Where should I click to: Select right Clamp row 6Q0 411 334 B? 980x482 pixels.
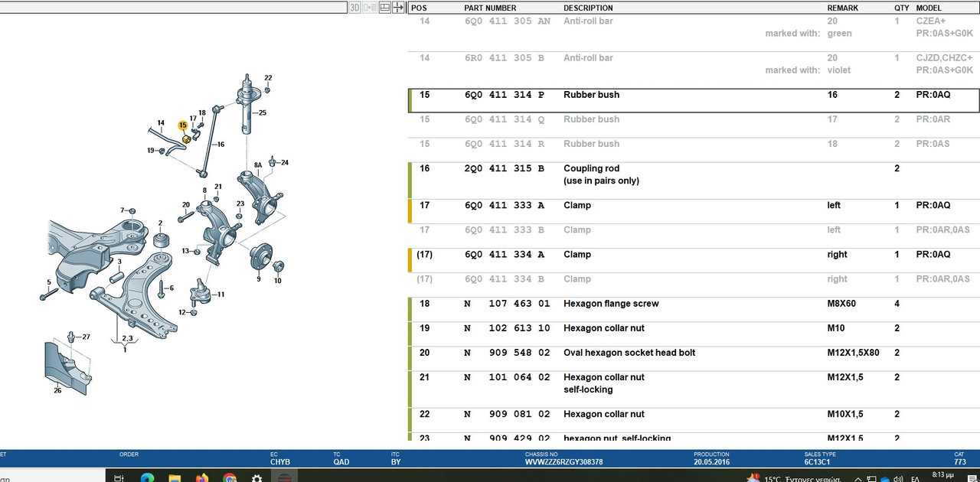click(694, 285)
